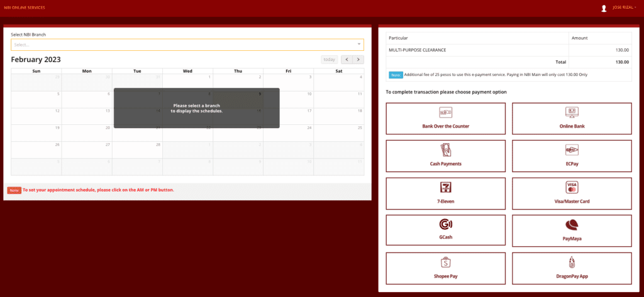Choose ECPay payment label

pos(572,164)
